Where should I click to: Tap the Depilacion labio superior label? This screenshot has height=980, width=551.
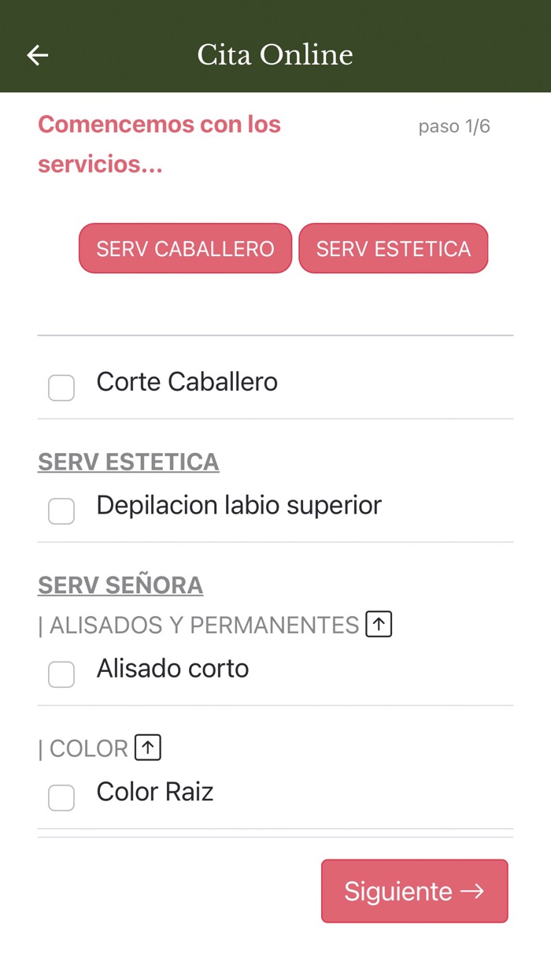click(x=239, y=505)
